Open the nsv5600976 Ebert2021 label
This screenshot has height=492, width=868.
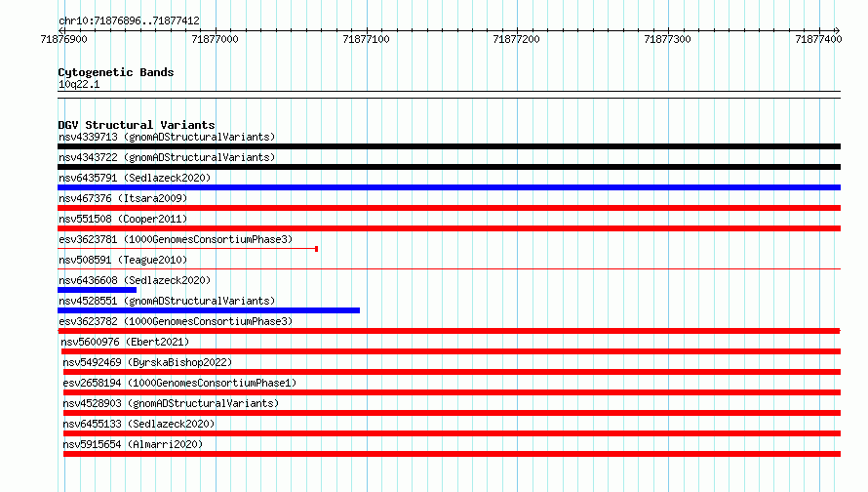pos(125,342)
